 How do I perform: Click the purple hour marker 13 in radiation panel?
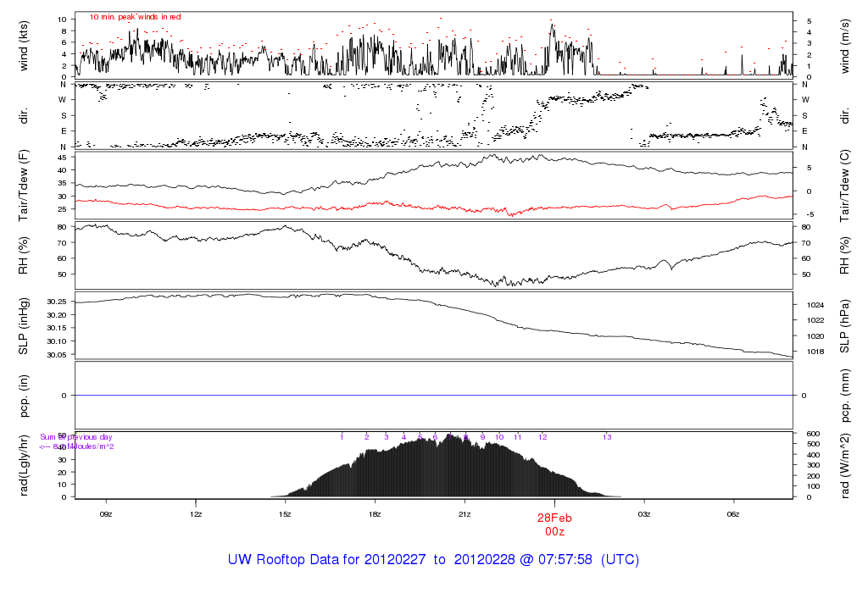[x=607, y=437]
